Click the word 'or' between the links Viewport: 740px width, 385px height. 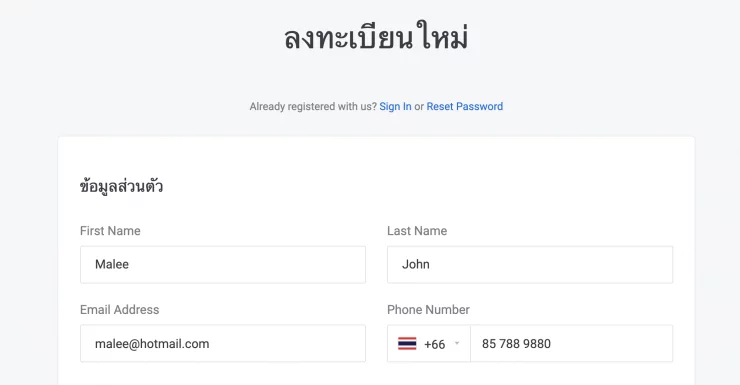click(x=419, y=107)
